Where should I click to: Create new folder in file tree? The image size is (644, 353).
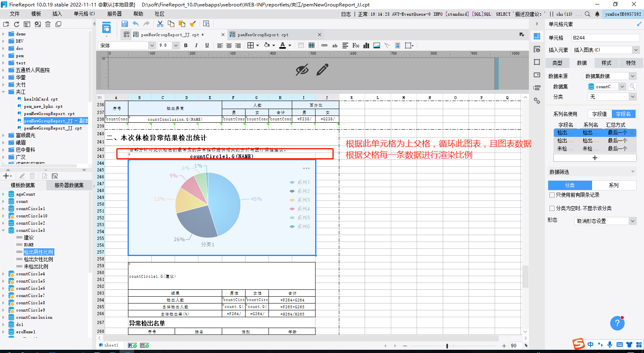(6, 24)
